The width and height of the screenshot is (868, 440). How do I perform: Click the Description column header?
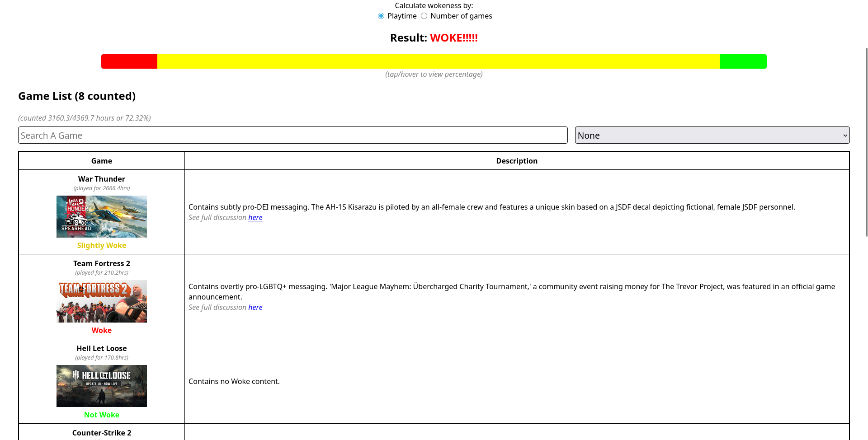point(517,161)
